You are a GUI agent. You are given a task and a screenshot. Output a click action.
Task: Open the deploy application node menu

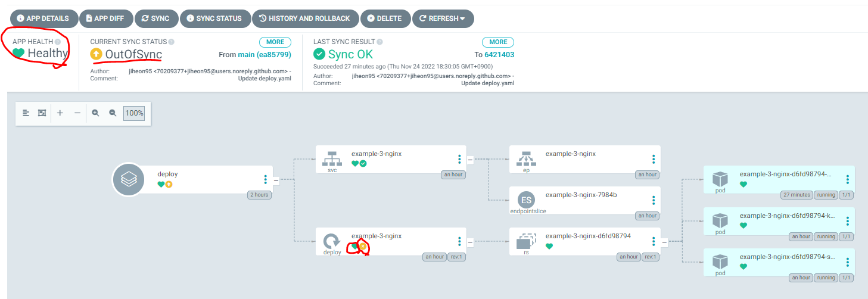[266, 179]
